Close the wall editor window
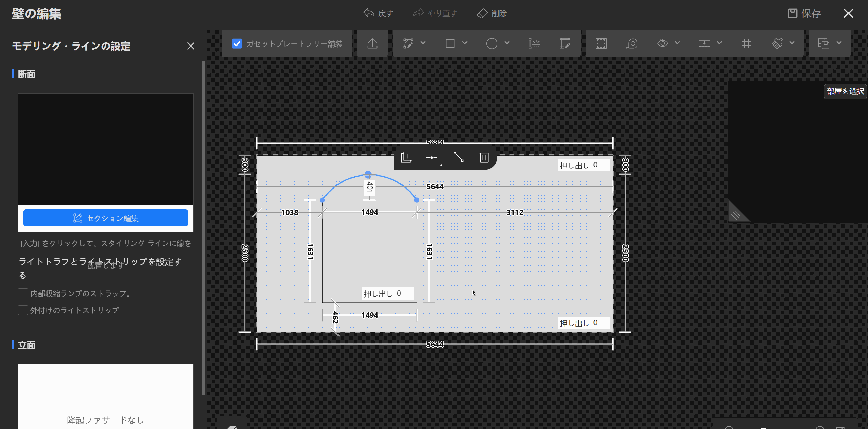Viewport: 868px width, 429px height. point(848,13)
